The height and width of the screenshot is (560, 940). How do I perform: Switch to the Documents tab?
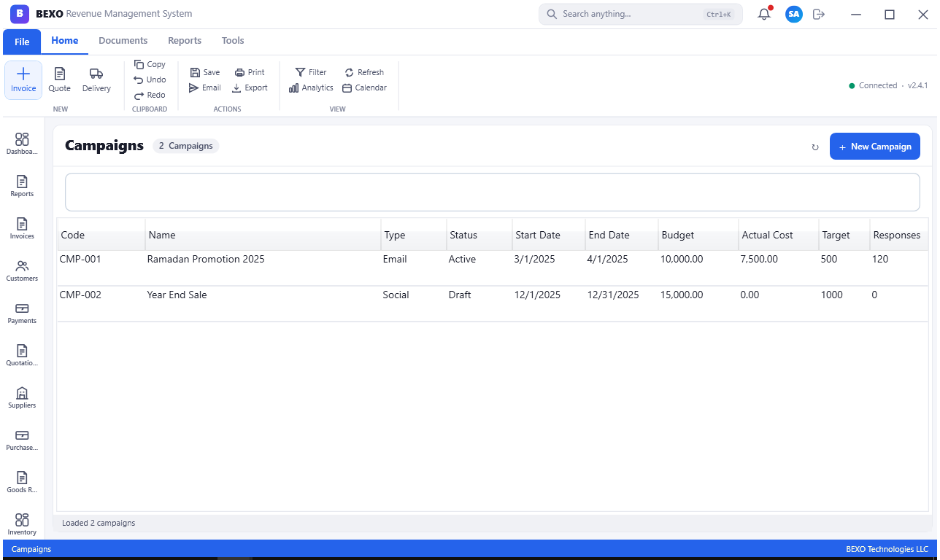pyautogui.click(x=123, y=41)
